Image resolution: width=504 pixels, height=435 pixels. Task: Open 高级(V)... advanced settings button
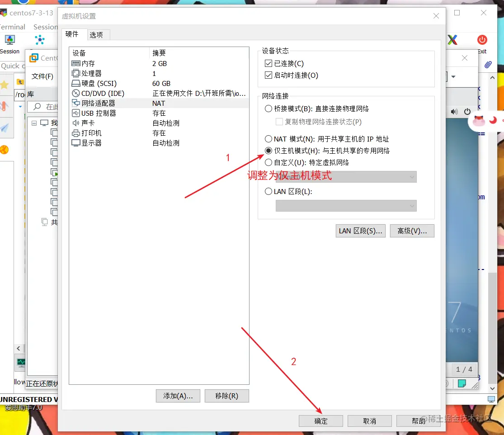click(412, 231)
